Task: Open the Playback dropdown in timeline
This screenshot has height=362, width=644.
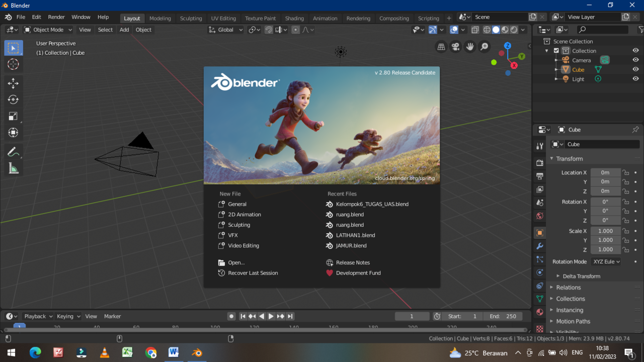Action: (x=38, y=316)
